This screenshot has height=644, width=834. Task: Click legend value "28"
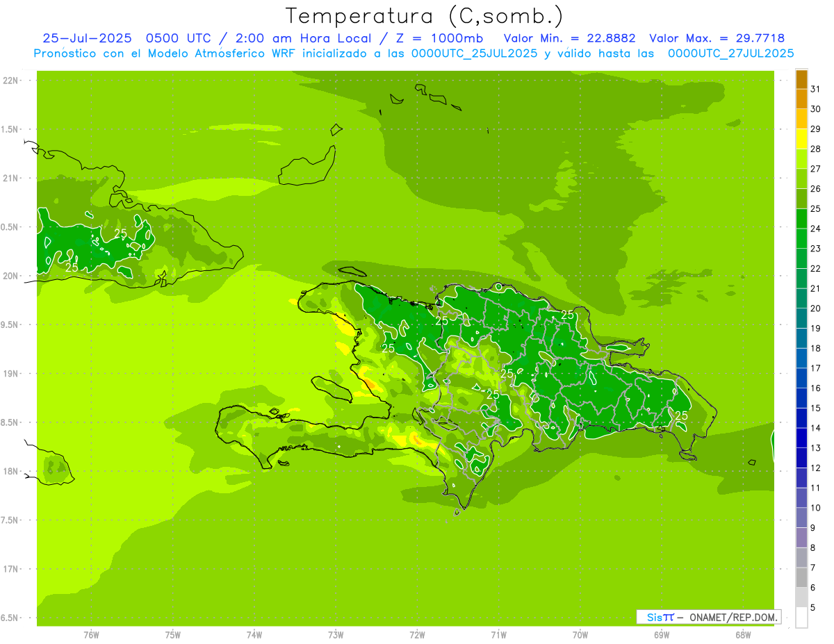815,149
